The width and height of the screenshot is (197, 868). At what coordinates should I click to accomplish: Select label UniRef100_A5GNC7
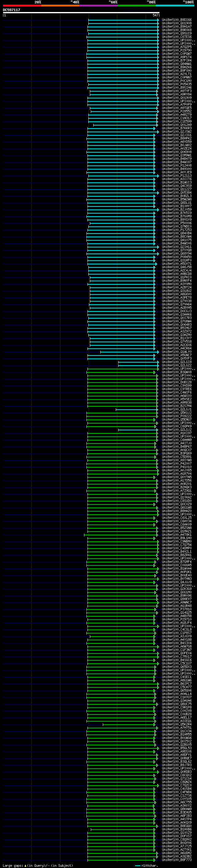[x=177, y=355]
